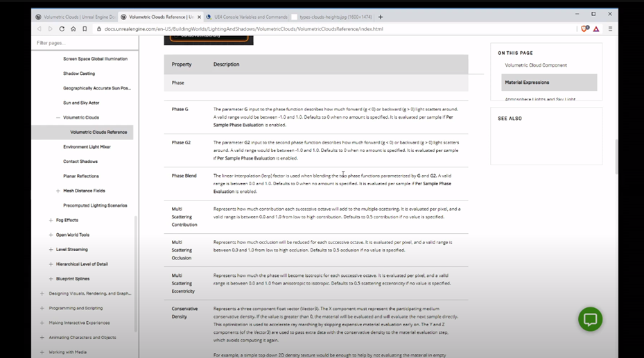Click the page vertical scrollbar thumb

tap(616, 157)
